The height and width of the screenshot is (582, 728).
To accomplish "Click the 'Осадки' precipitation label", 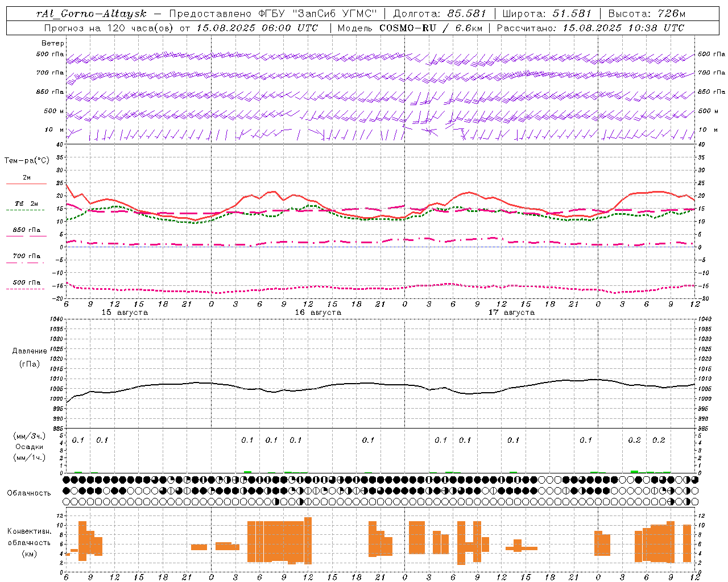I will pyautogui.click(x=30, y=447).
